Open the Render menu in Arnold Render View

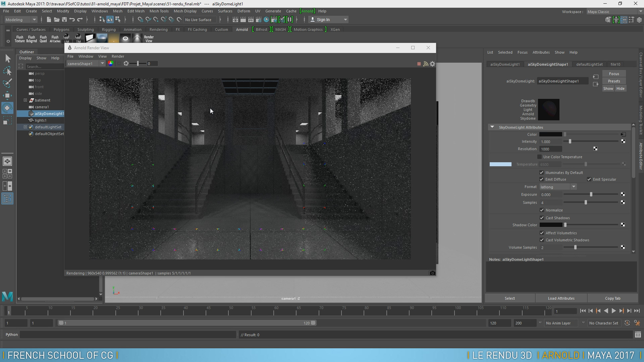[118, 56]
